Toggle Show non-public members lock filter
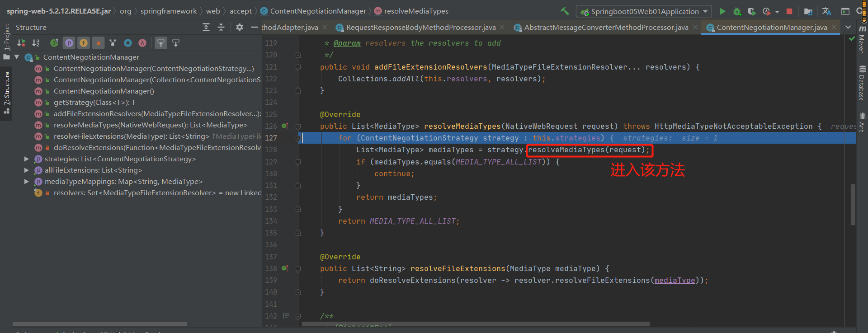 click(x=98, y=43)
